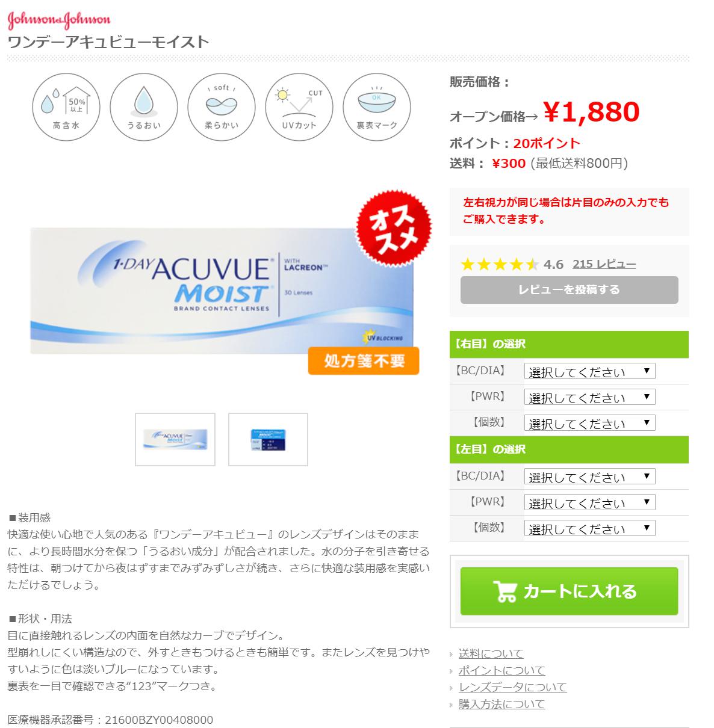
Task: Click the Johnson & Johnson logo
Action: tap(59, 20)
